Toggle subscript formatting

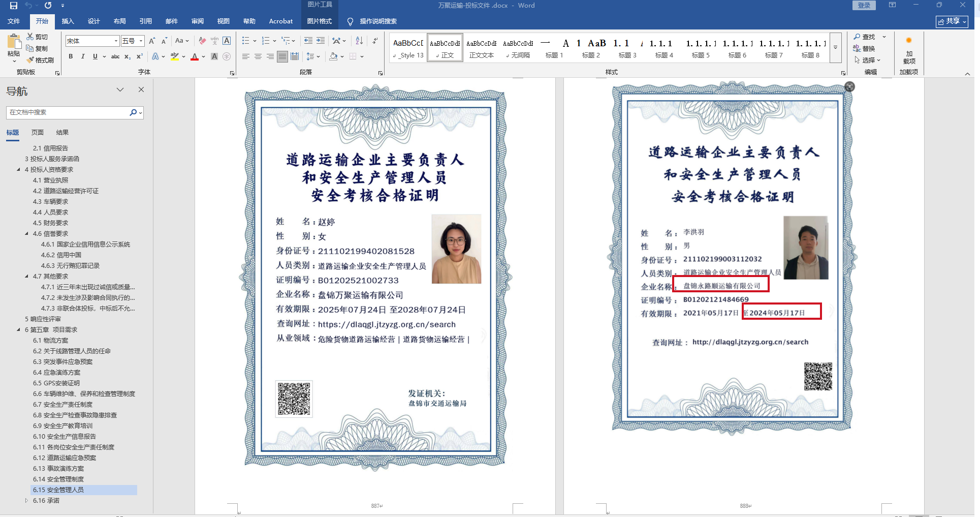point(128,56)
